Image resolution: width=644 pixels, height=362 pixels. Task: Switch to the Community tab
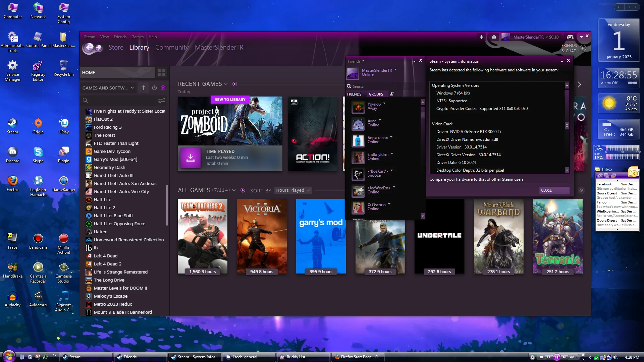tap(172, 47)
